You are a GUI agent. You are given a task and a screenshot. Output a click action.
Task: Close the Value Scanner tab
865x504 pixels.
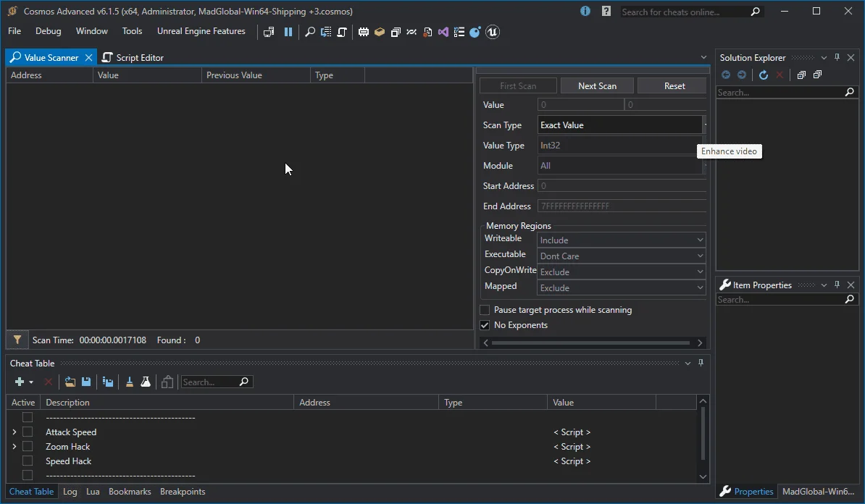click(x=89, y=57)
